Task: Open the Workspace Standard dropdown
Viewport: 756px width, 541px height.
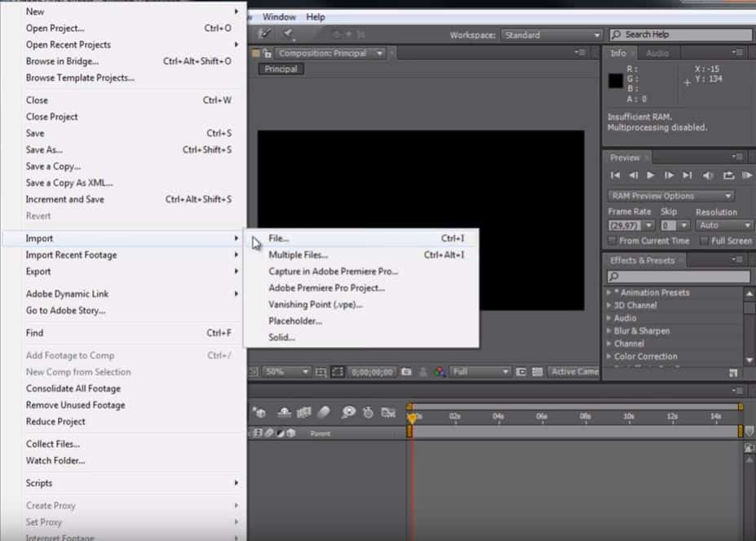Action: coord(552,35)
